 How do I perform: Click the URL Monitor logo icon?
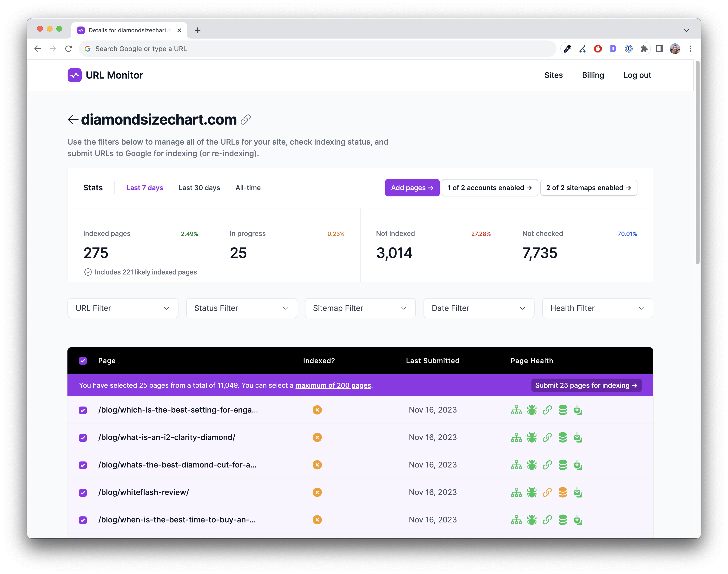click(75, 75)
